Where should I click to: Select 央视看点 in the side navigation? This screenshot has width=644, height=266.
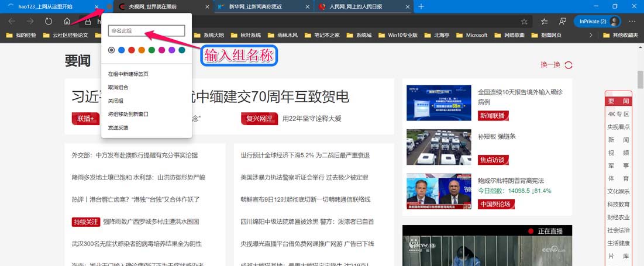(x=618, y=127)
